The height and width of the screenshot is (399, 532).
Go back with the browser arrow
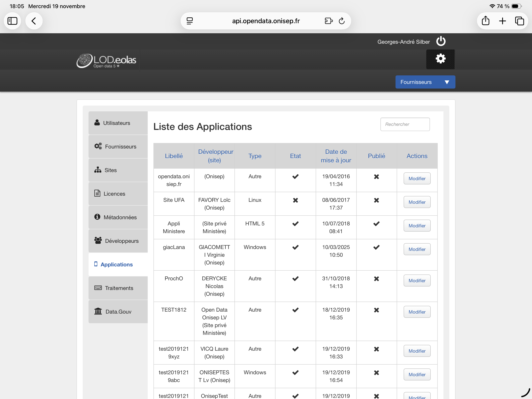[x=34, y=21]
